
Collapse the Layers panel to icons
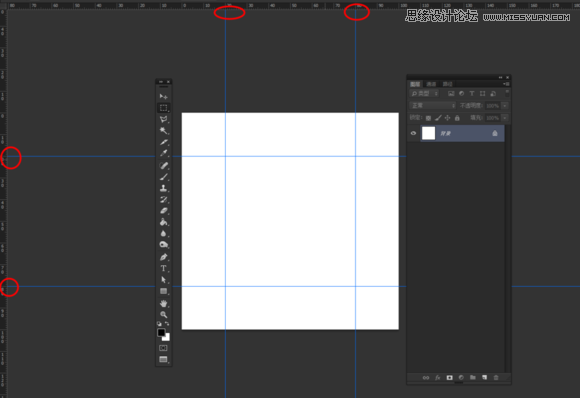(500, 77)
